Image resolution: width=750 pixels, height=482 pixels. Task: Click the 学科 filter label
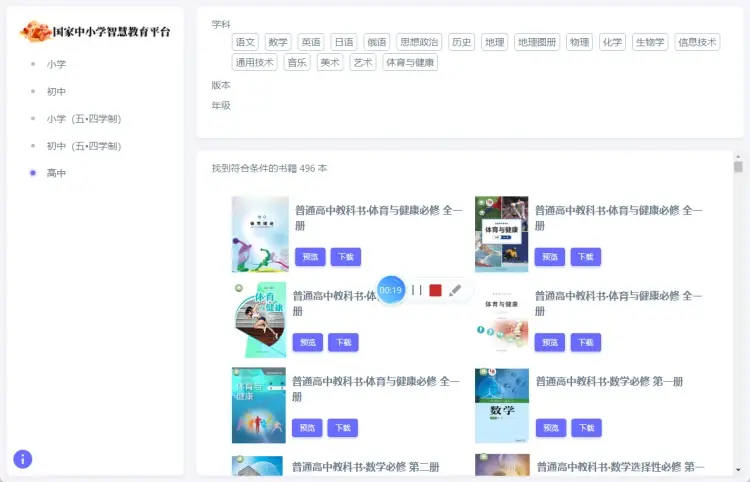click(221, 24)
